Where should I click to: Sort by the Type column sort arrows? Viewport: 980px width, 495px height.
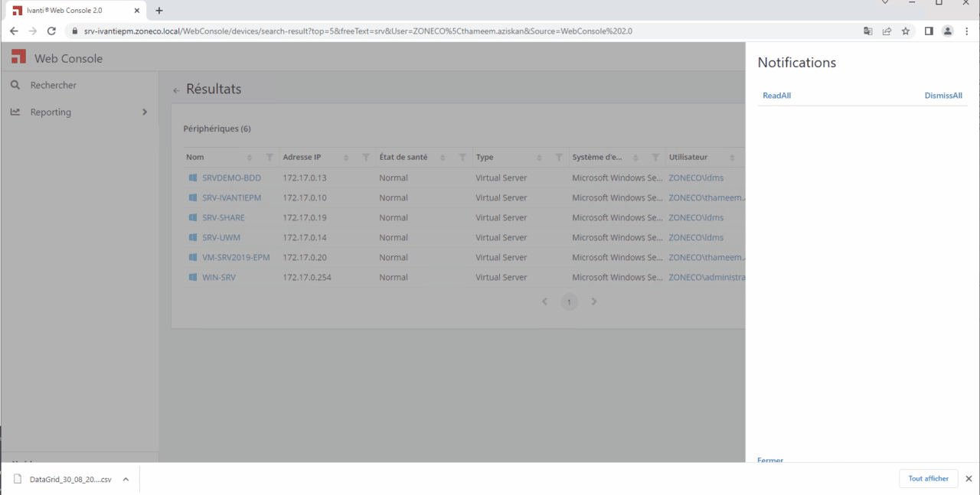(x=539, y=158)
